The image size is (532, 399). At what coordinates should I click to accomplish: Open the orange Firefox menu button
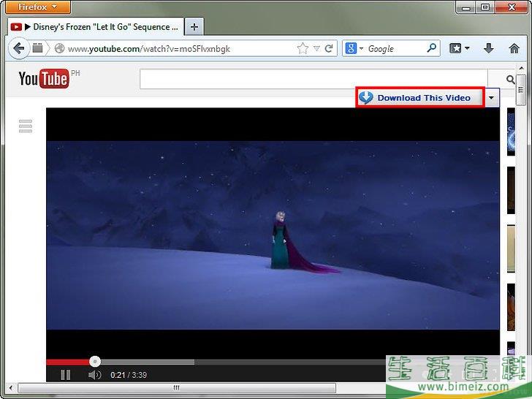point(38,7)
